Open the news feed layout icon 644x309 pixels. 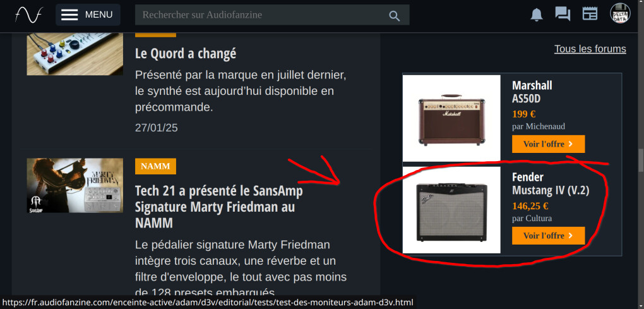[x=590, y=13]
